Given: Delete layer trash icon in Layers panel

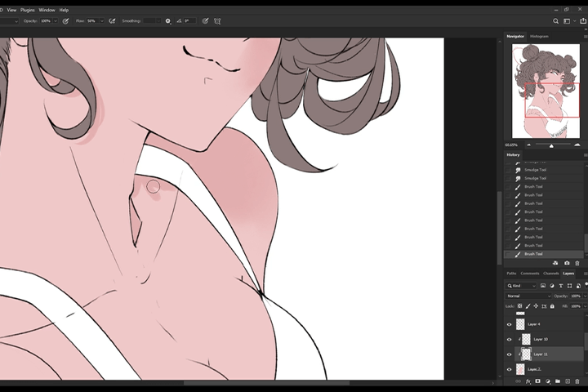Looking at the screenshot, I should point(577,381).
